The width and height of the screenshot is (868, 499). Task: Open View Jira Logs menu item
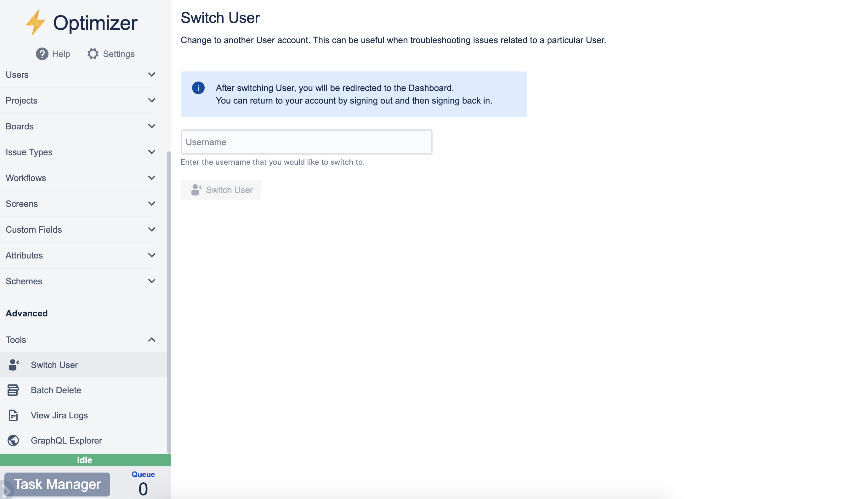(x=59, y=415)
